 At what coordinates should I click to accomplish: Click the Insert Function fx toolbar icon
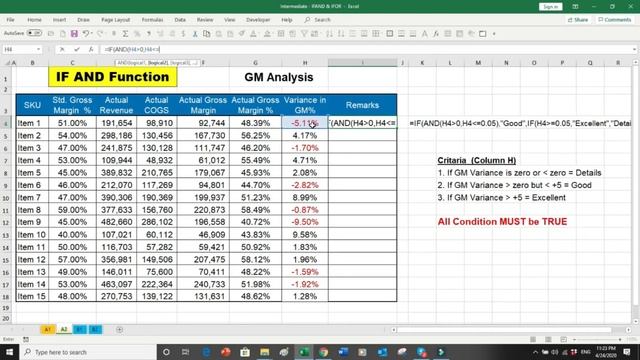[436, 34]
